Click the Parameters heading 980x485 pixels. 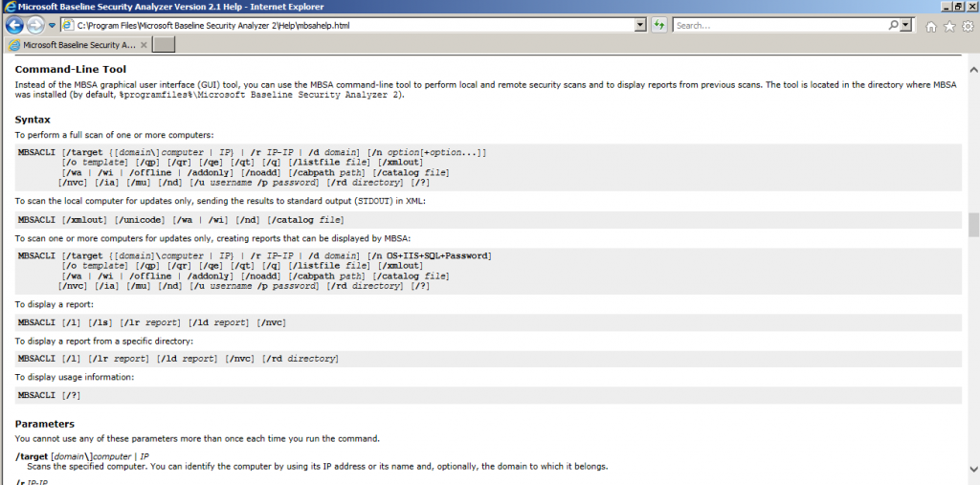click(x=45, y=424)
